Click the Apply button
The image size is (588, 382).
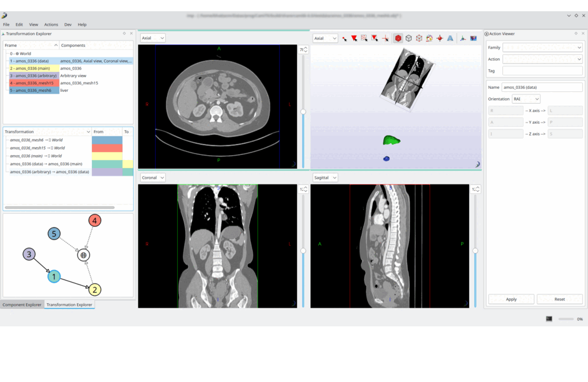coord(511,299)
